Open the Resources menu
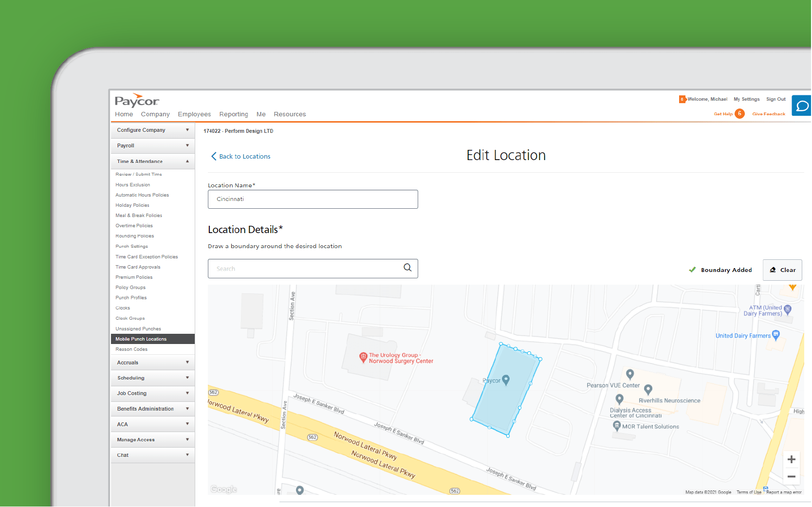This screenshot has height=507, width=812. pos(290,114)
